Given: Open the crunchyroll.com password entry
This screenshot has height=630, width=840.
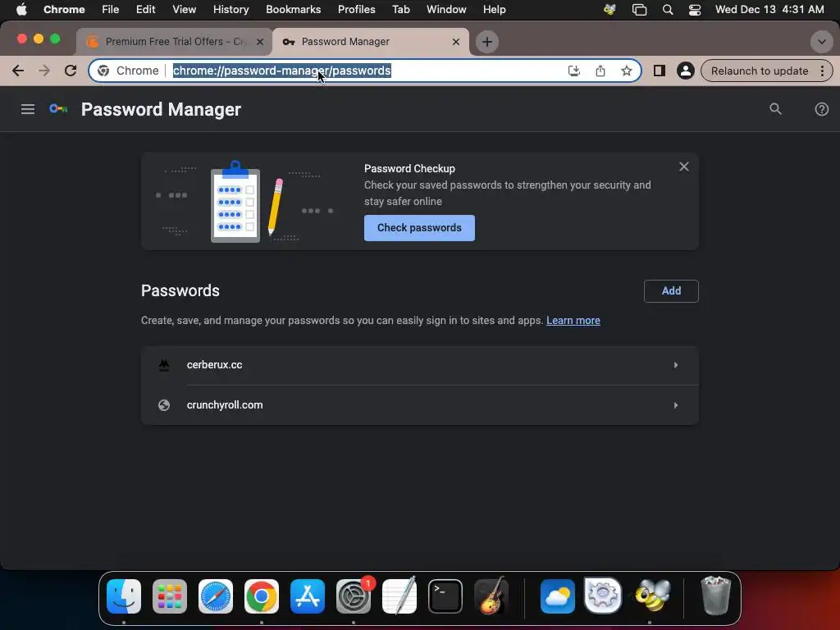Looking at the screenshot, I should (419, 405).
